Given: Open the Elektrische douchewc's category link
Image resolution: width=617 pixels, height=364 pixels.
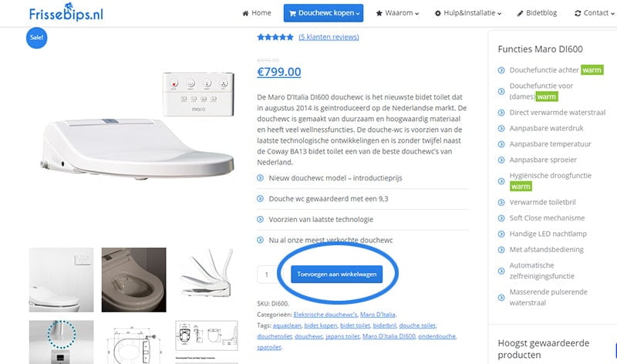Looking at the screenshot, I should (x=327, y=315).
